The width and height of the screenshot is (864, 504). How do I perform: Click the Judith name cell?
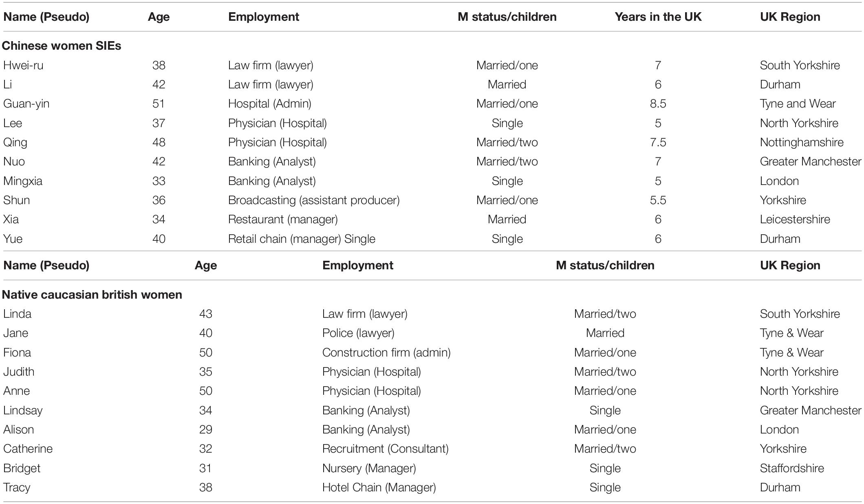tap(19, 372)
